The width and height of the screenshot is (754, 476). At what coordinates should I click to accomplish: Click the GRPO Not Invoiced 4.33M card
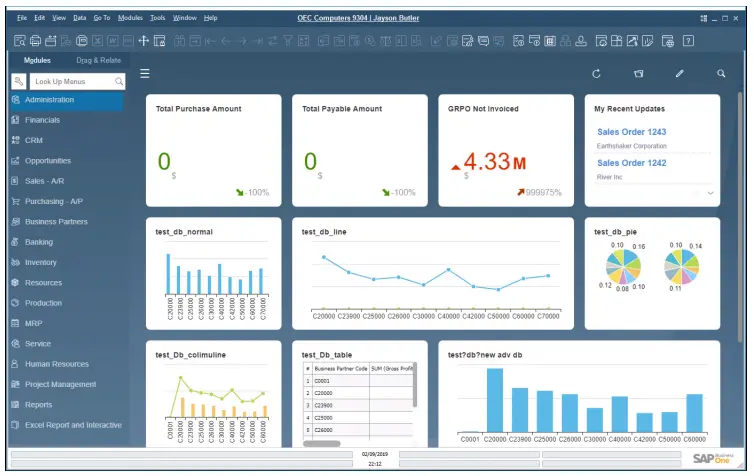click(506, 150)
